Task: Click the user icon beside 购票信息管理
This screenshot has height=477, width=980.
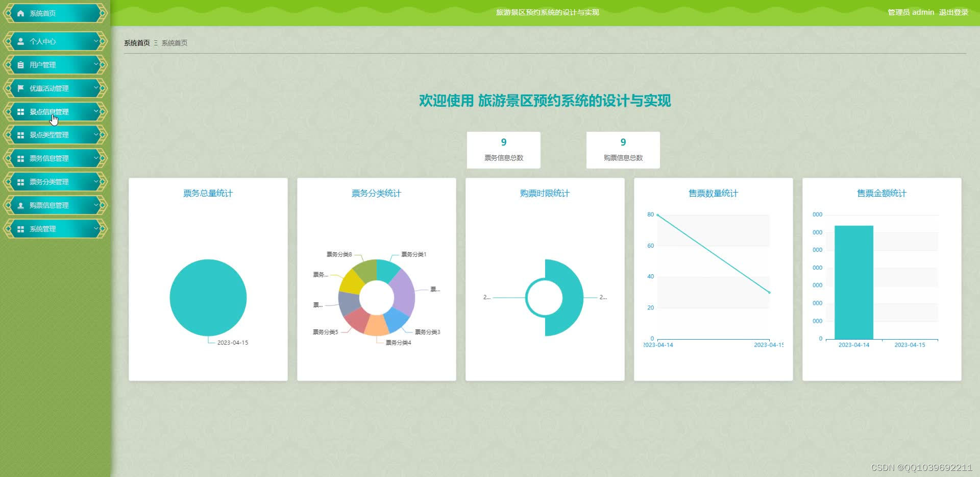Action: tap(20, 205)
